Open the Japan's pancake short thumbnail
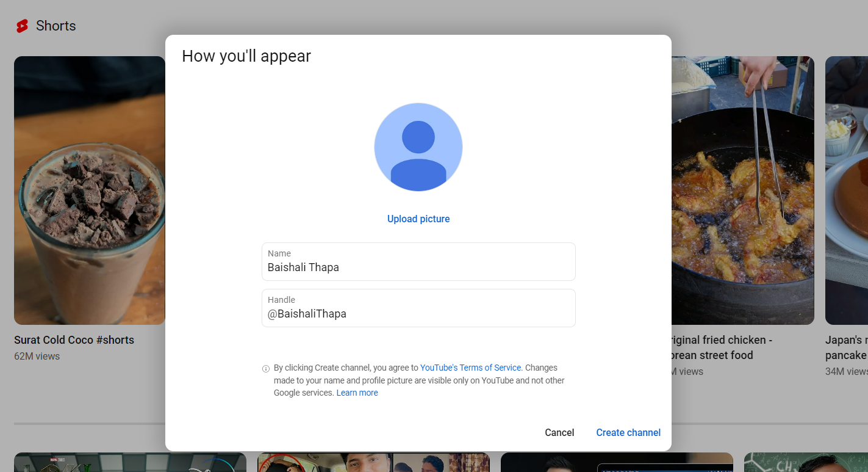The height and width of the screenshot is (472, 868). (x=847, y=191)
